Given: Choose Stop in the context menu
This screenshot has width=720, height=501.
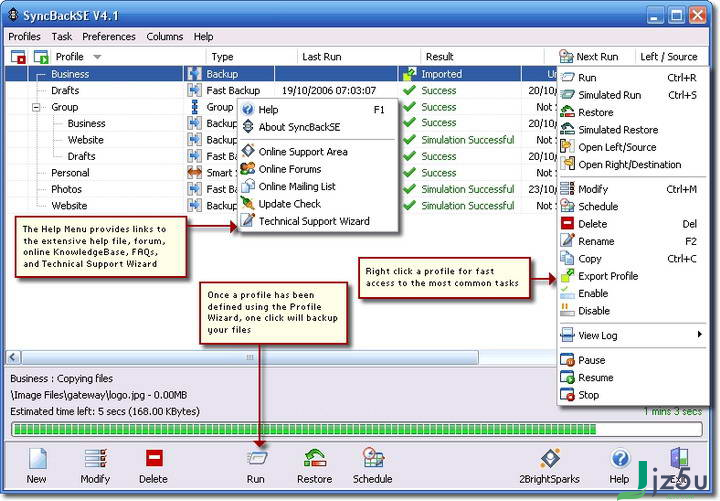Looking at the screenshot, I should [x=632, y=395].
